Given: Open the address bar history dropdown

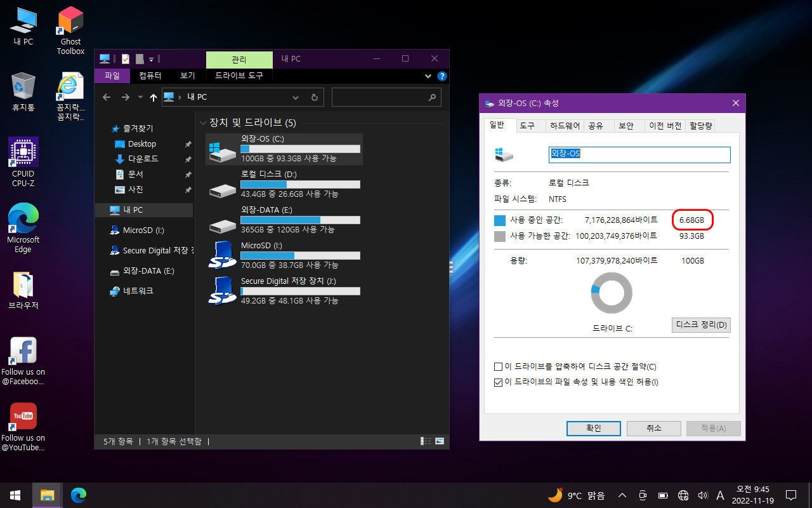Looking at the screenshot, I should [x=295, y=98].
